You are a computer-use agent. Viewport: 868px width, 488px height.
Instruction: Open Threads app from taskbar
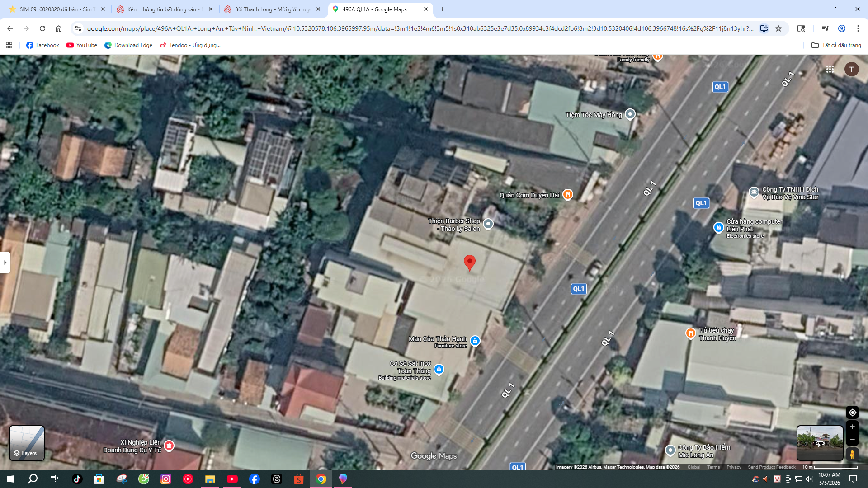[277, 479]
